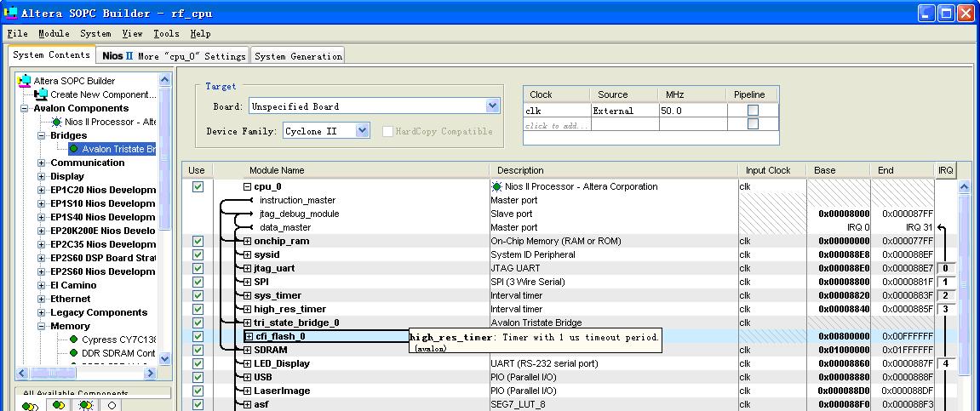Click IRQ number 3 box for high_res_timer
This screenshot has height=411, width=980.
(x=946, y=309)
